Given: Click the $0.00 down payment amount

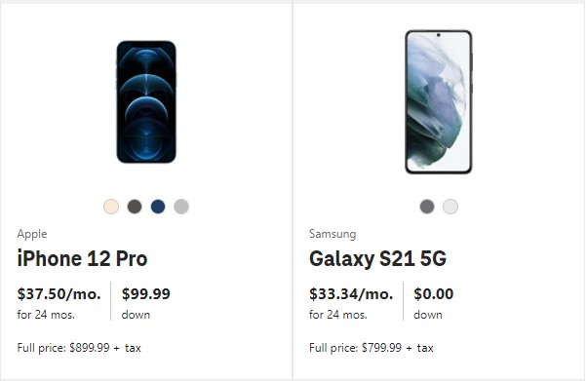Looking at the screenshot, I should point(434,294).
